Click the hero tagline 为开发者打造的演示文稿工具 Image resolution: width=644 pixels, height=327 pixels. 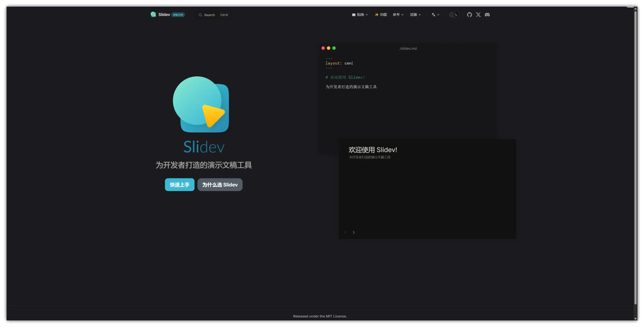click(x=204, y=165)
